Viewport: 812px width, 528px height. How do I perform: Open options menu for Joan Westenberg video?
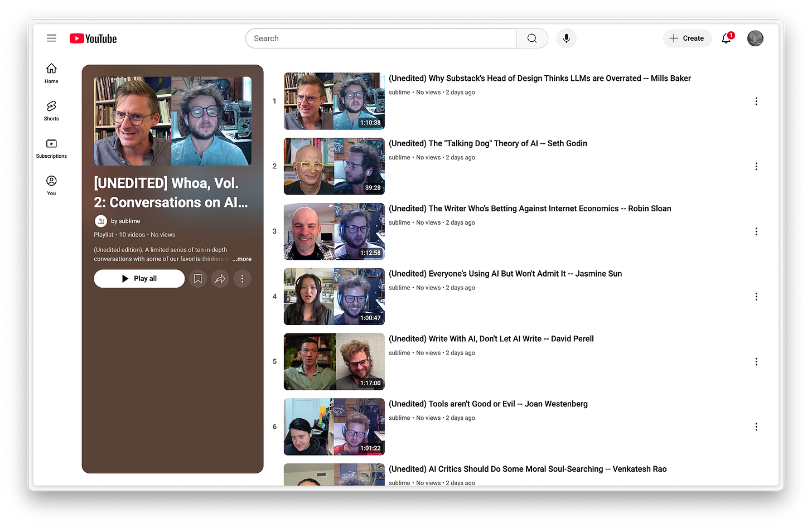(x=756, y=427)
